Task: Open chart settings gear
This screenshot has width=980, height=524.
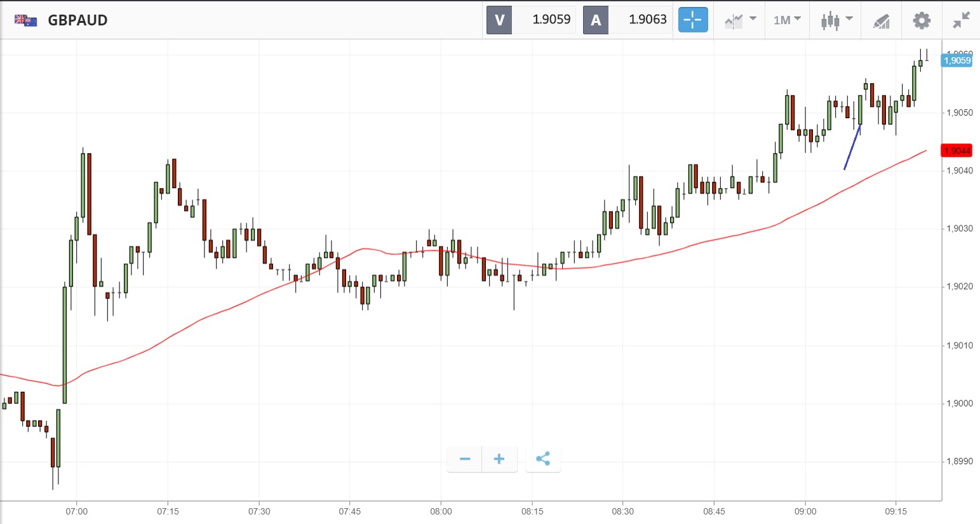Action: pos(921,20)
